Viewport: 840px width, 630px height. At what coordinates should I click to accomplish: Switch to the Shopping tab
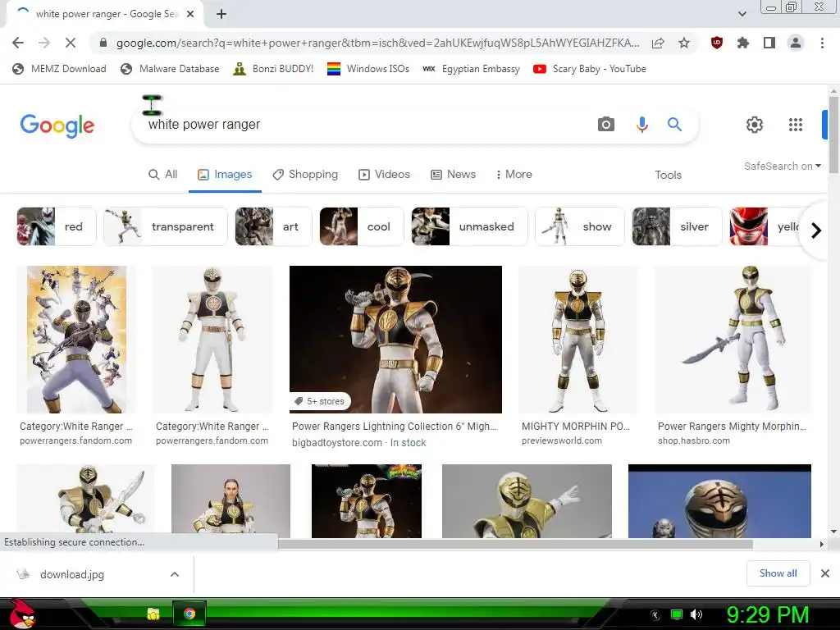pos(305,175)
